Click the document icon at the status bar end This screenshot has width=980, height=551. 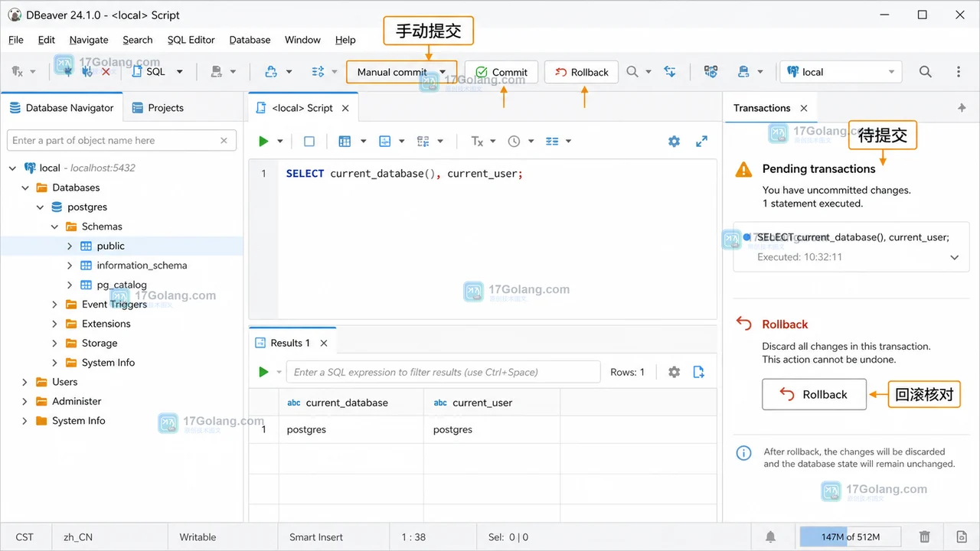click(x=962, y=537)
